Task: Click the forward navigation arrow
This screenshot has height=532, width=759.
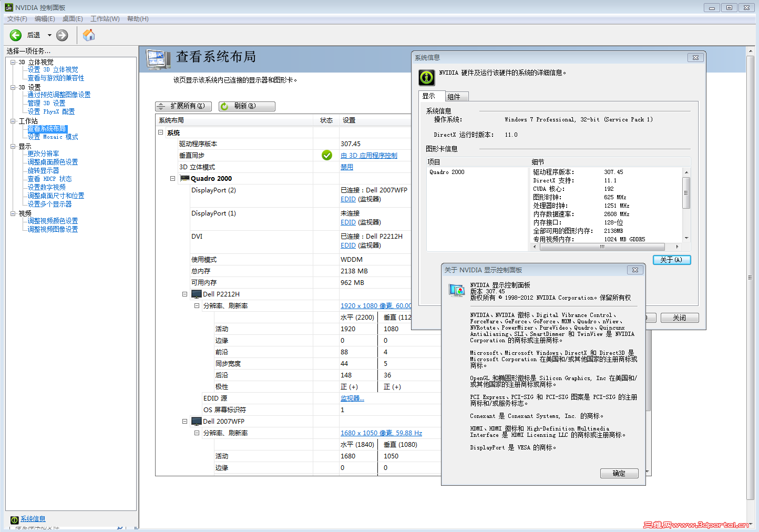Action: [62, 35]
